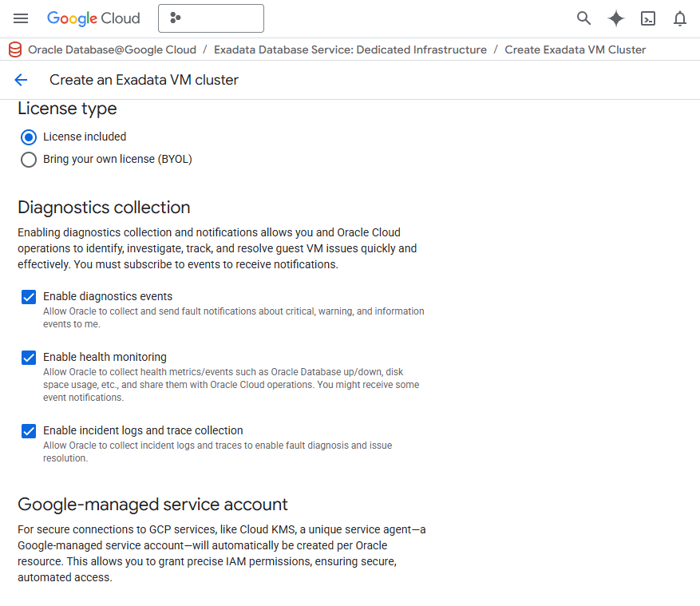This screenshot has height=606, width=700.
Task: Select the Bring your own license option
Action: pyautogui.click(x=29, y=160)
